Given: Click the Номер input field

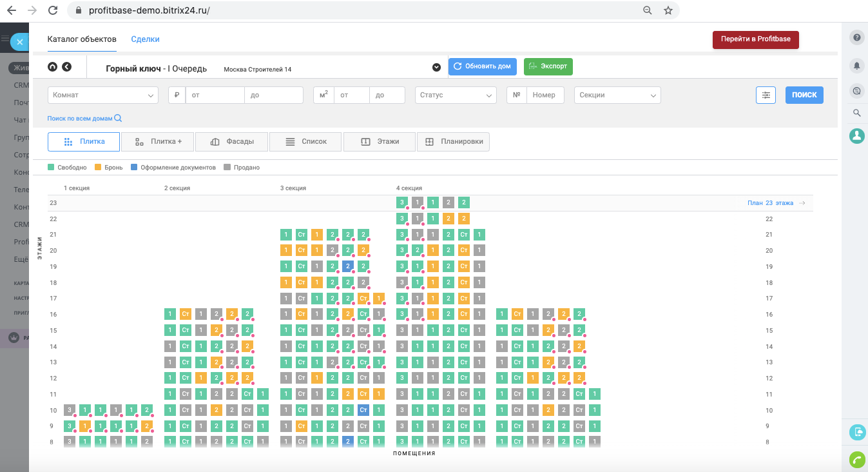Looking at the screenshot, I should pos(545,95).
